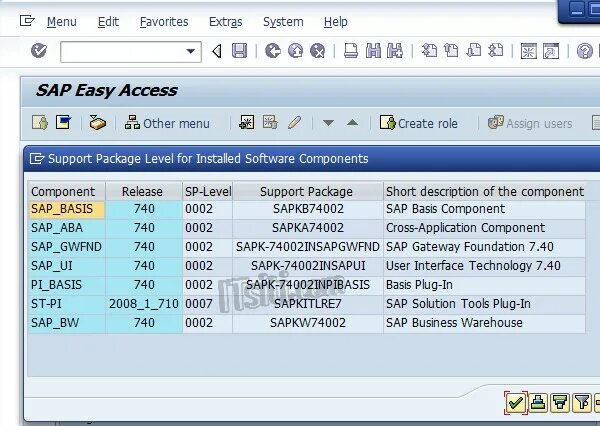600x426 pixels.
Task: Open the Edit menu
Action: (108, 22)
